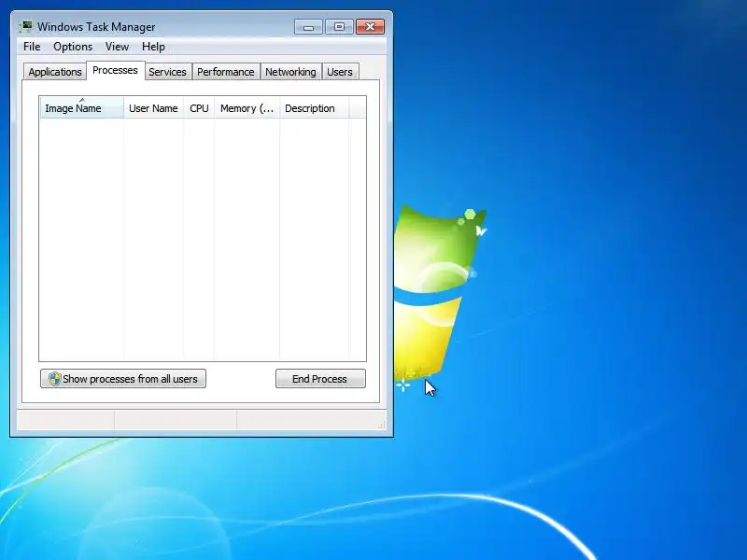The image size is (747, 560).
Task: Maximize the Task Manager window
Action: pyautogui.click(x=339, y=27)
